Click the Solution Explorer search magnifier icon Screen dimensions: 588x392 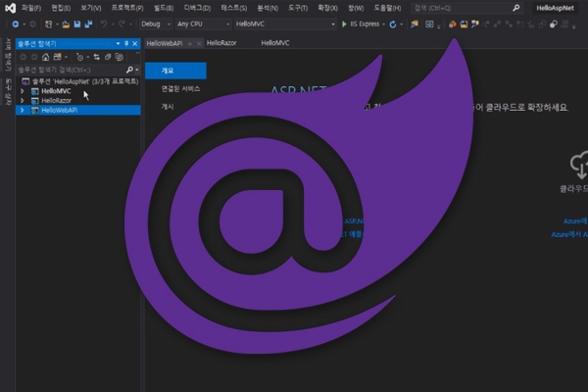click(x=129, y=70)
